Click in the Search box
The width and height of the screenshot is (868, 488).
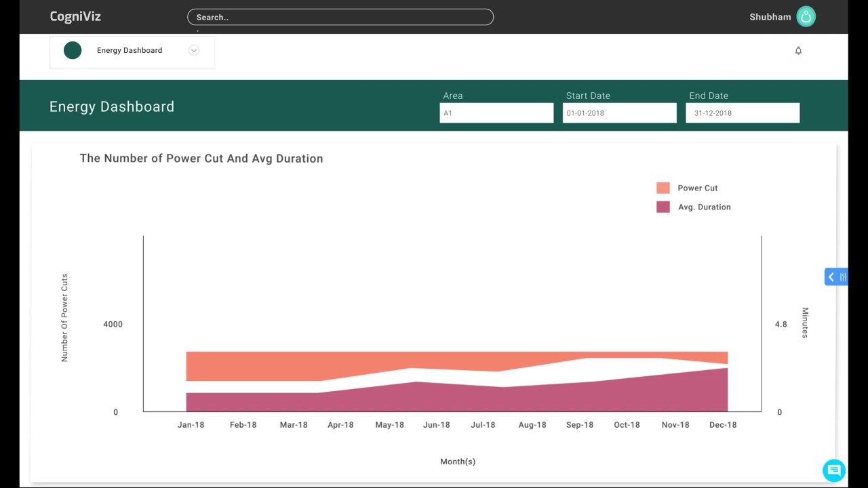tap(340, 17)
